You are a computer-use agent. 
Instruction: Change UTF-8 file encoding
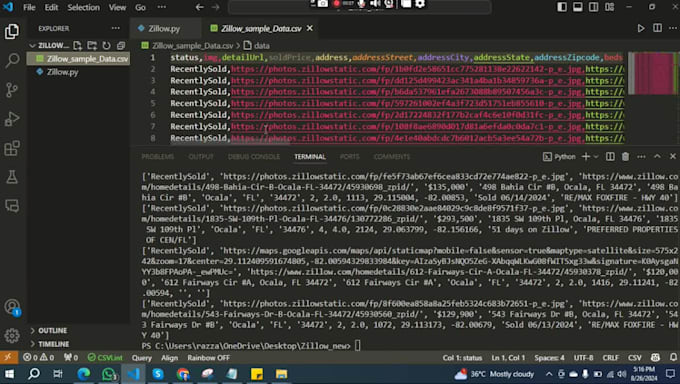pyautogui.click(x=583, y=358)
